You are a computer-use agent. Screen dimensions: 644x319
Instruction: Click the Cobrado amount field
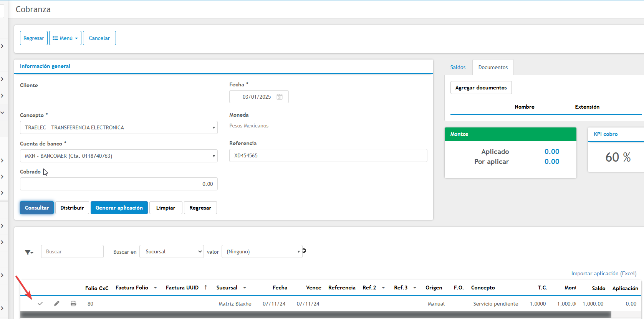pyautogui.click(x=119, y=184)
